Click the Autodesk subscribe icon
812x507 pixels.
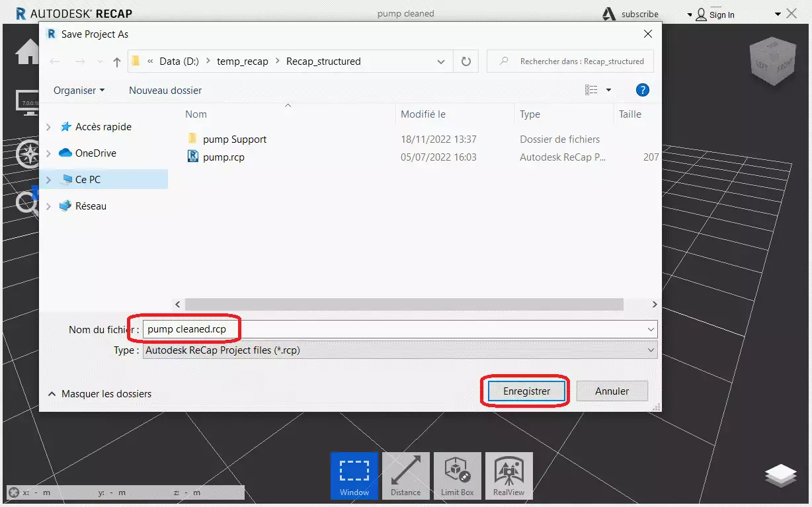tap(609, 14)
